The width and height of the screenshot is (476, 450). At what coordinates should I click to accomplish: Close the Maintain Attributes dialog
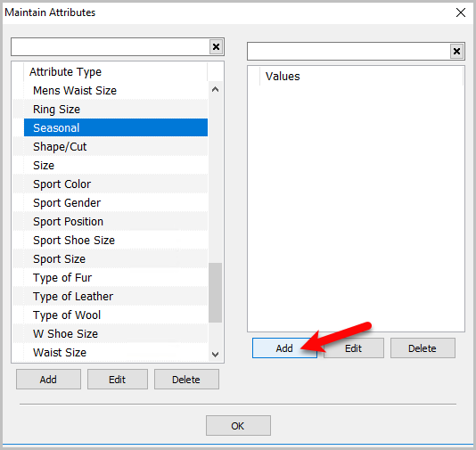click(461, 12)
